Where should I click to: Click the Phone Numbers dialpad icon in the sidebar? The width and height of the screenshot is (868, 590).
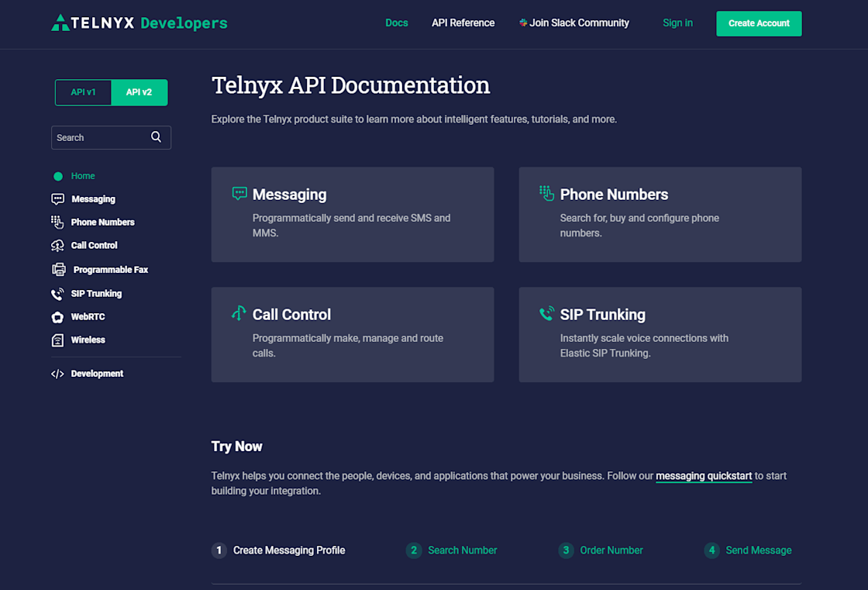(57, 223)
